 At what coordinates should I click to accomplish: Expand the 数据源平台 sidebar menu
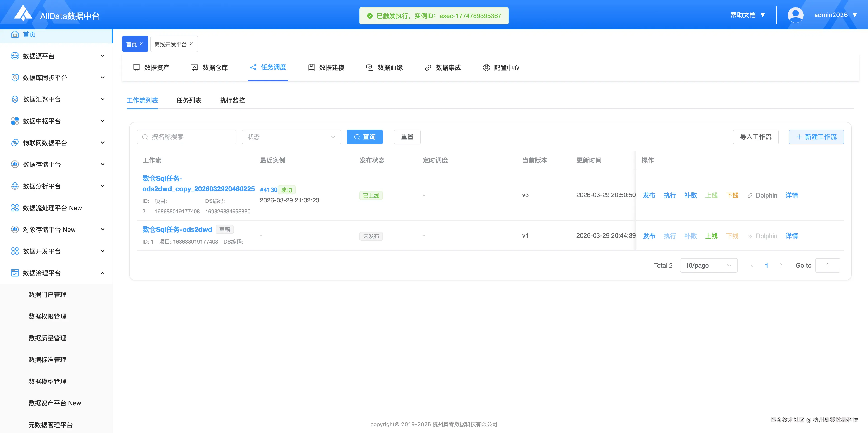coord(103,56)
